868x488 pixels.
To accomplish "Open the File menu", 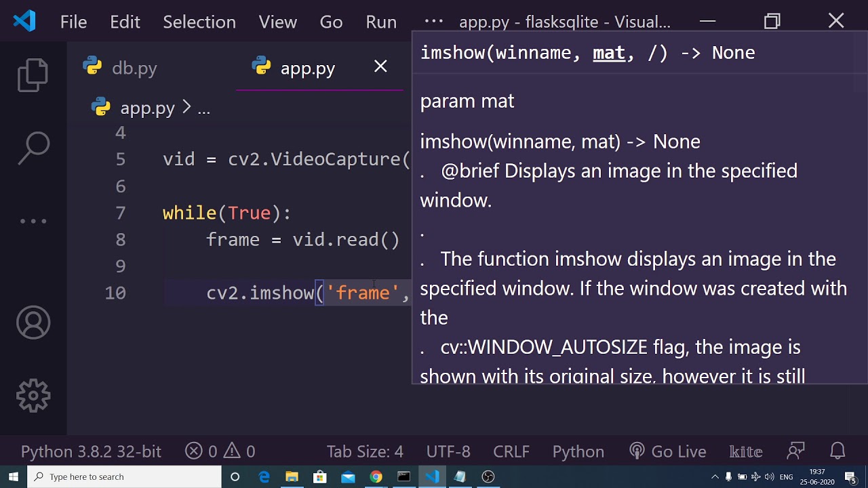I will [73, 22].
